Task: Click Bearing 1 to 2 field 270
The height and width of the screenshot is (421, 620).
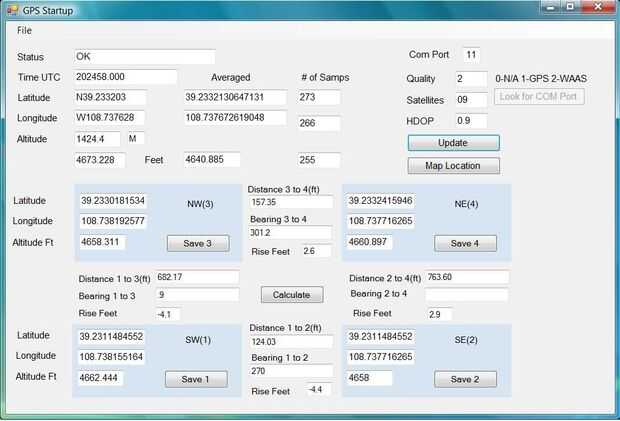Action: (291, 371)
